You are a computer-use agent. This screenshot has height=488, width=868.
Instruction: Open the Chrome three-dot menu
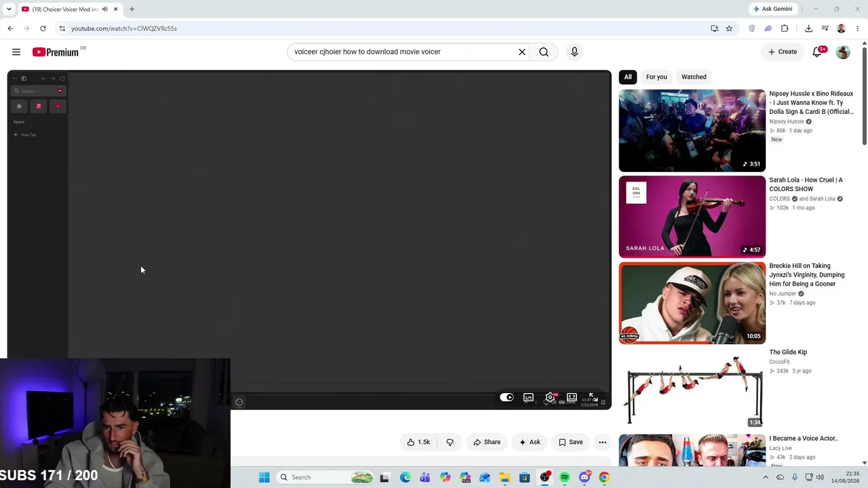[858, 28]
